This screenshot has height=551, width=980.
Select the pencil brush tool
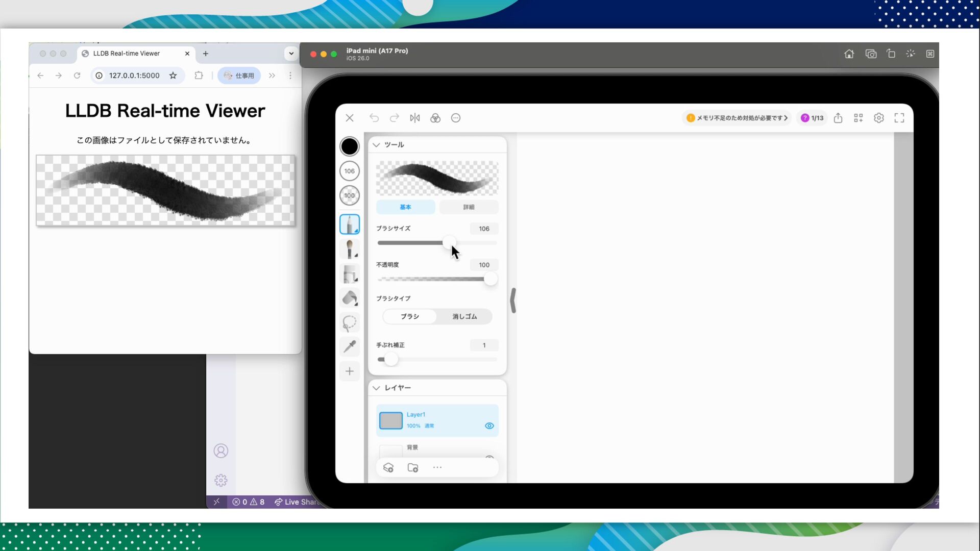[350, 224]
